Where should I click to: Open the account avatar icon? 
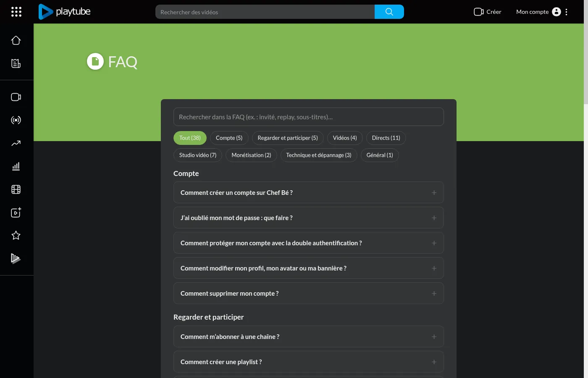point(556,12)
